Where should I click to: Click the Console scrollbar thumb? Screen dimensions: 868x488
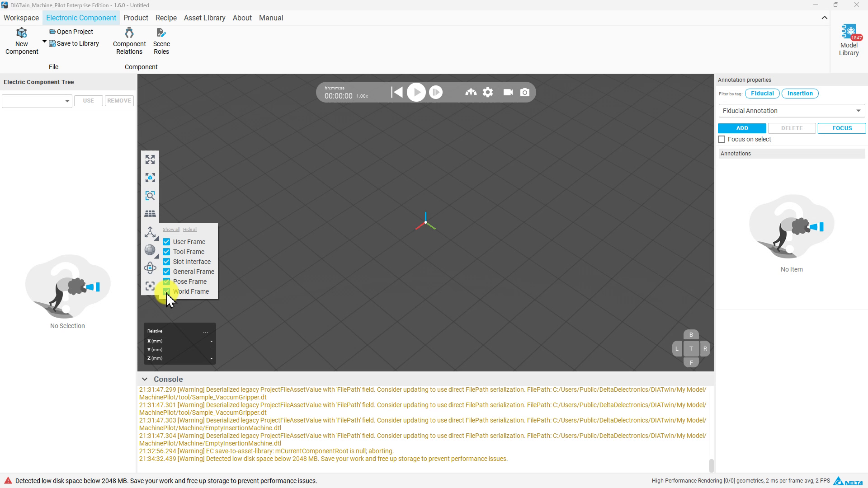[x=711, y=465]
